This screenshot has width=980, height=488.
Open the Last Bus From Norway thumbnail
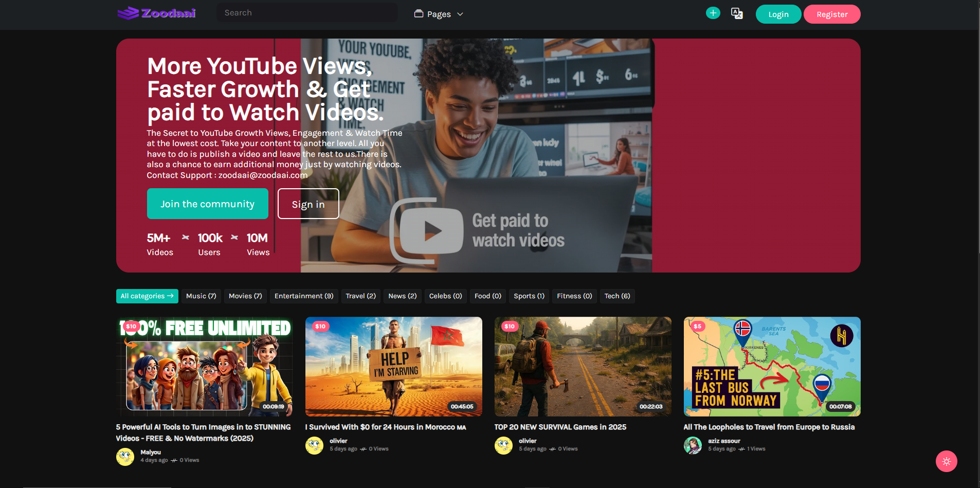click(x=772, y=366)
